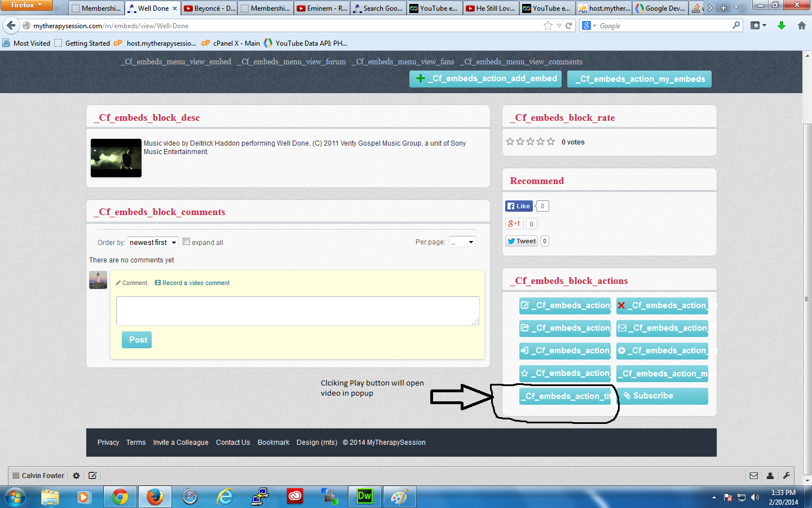Rate the video five stars
812x508 pixels.
[x=551, y=142]
